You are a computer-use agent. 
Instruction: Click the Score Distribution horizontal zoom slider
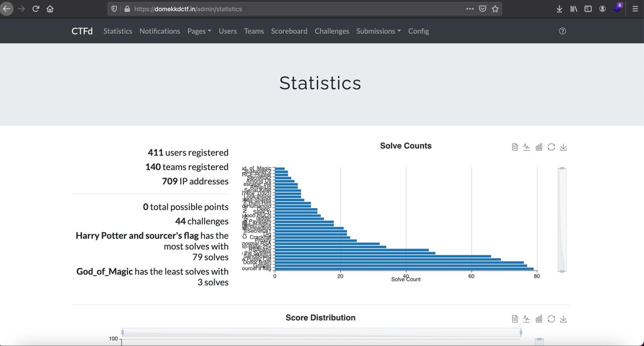(321, 333)
